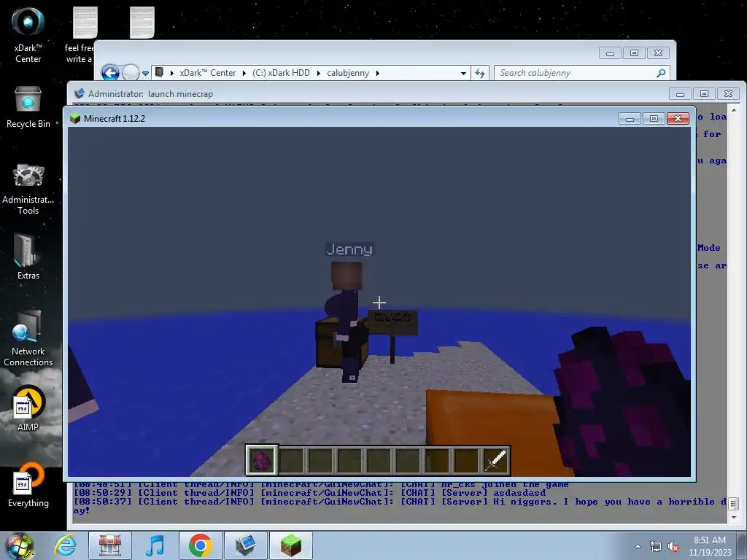Close the Minecraft 1.12.2 window
The width and height of the screenshot is (747, 560).
678,119
